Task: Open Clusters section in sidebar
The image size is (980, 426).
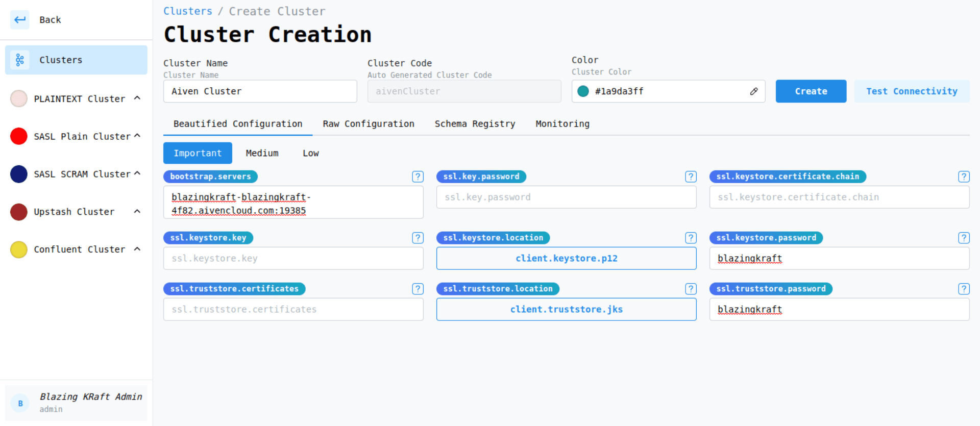Action: pos(77,60)
